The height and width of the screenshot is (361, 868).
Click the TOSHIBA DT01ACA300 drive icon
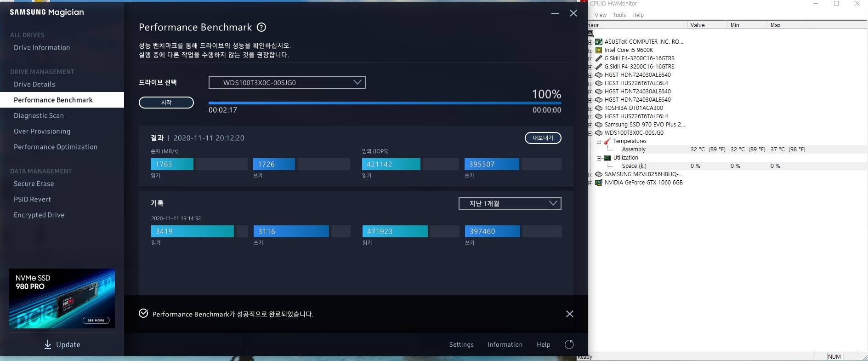[599, 108]
